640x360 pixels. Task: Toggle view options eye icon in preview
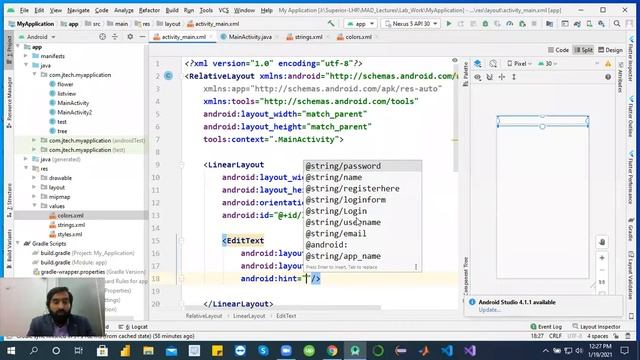(x=478, y=77)
